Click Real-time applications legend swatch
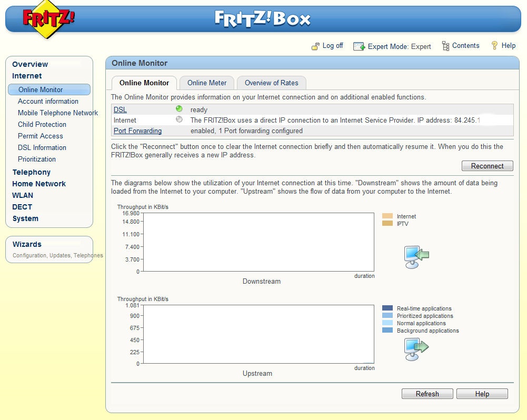This screenshot has width=527, height=420. [387, 308]
